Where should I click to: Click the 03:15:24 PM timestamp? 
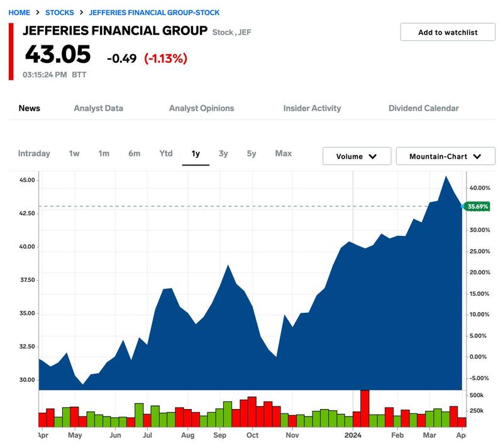click(45, 75)
